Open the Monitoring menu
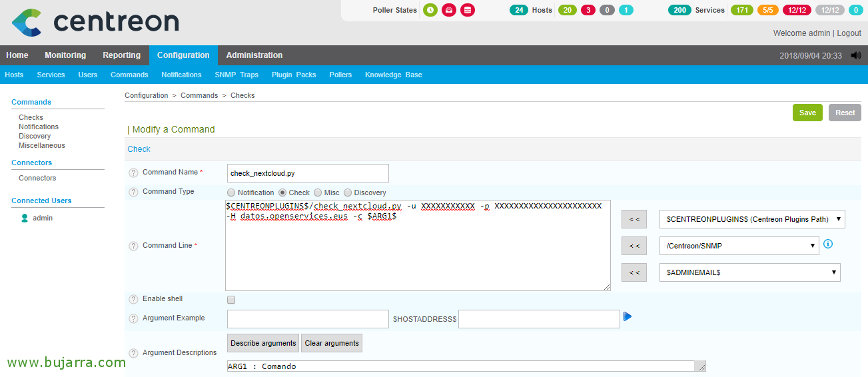868x377 pixels. (x=65, y=55)
